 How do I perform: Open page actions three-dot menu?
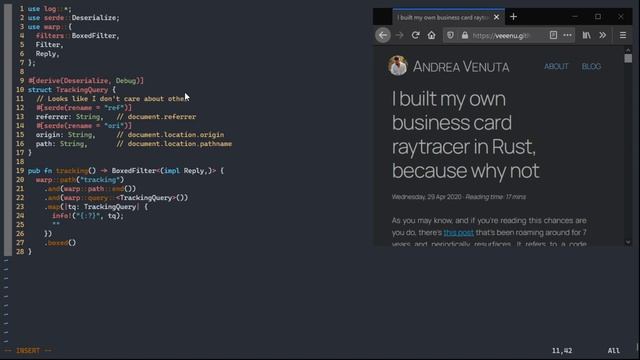567,35
